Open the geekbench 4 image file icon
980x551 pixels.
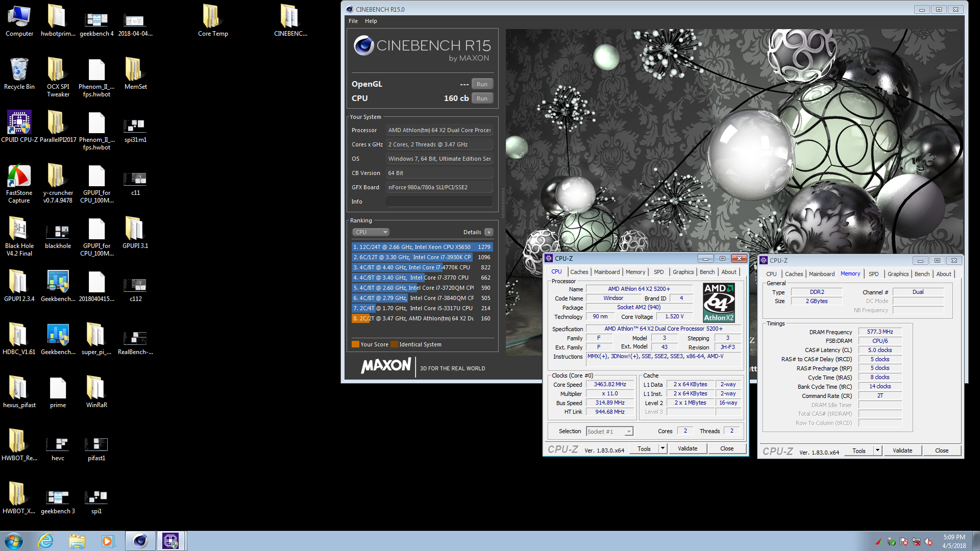coord(96,25)
